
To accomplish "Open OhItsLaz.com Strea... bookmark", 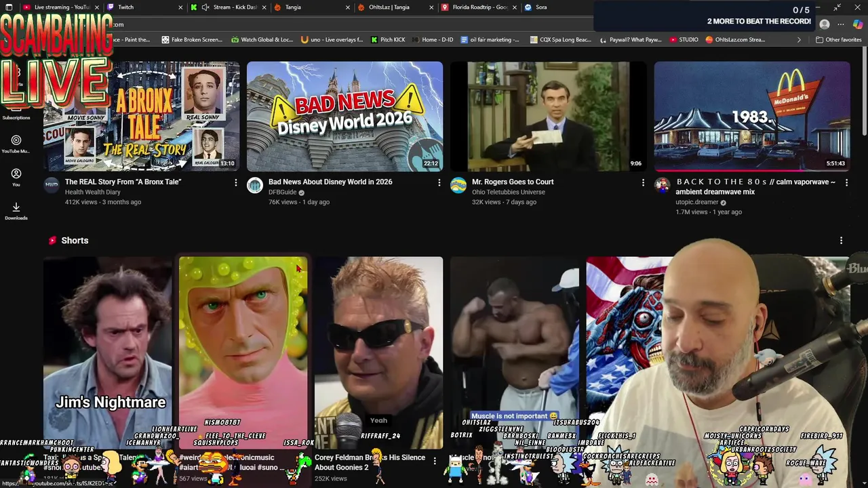I will coord(736,39).
